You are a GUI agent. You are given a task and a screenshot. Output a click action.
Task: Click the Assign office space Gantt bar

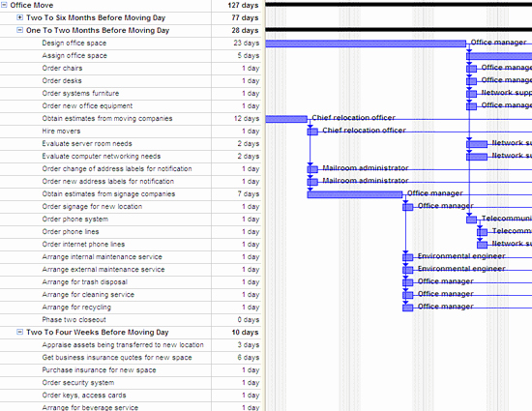(499, 56)
